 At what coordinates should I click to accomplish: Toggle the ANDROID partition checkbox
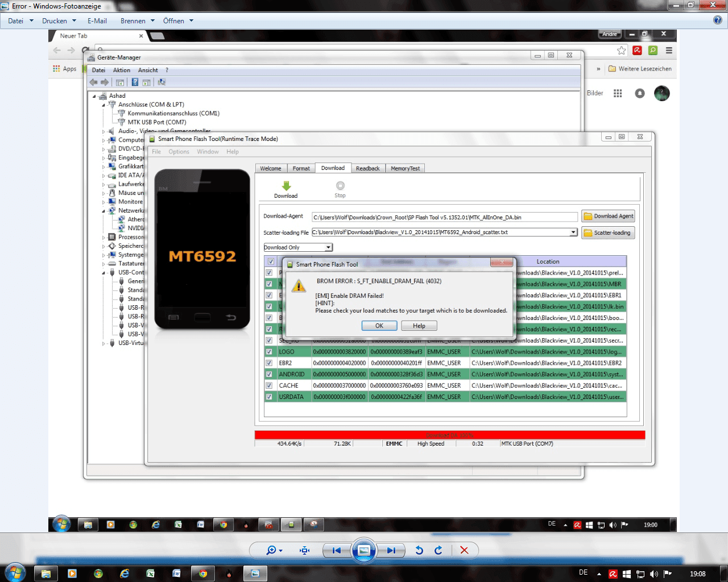[x=269, y=375]
